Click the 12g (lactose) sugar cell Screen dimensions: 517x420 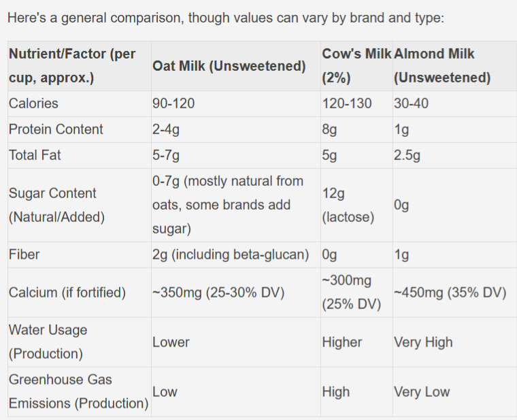[348, 205]
